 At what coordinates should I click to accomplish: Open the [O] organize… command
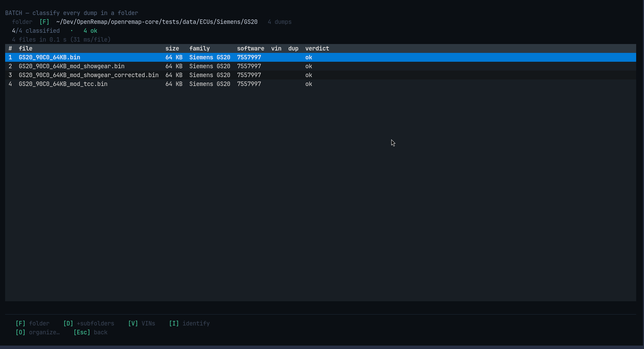pyautogui.click(x=38, y=332)
